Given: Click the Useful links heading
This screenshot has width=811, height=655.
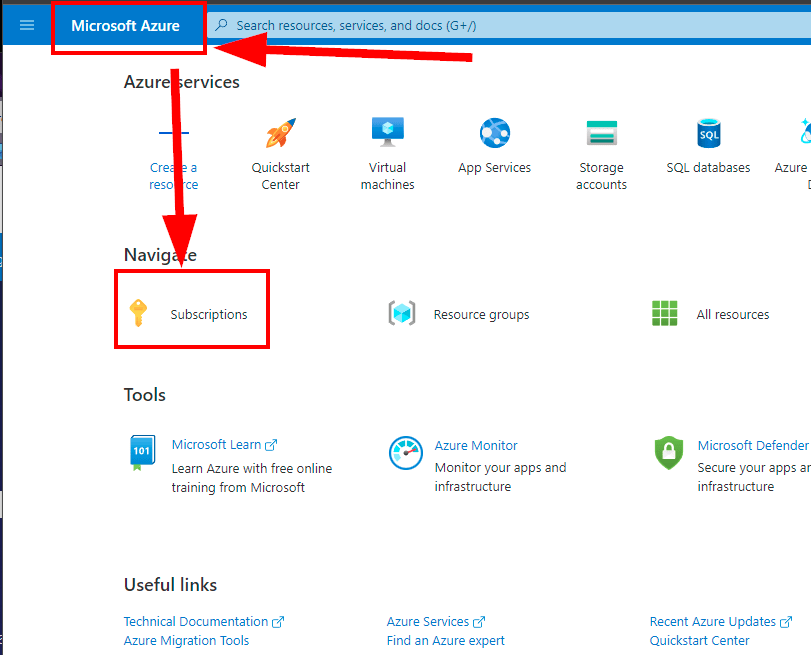Looking at the screenshot, I should (x=170, y=585).
